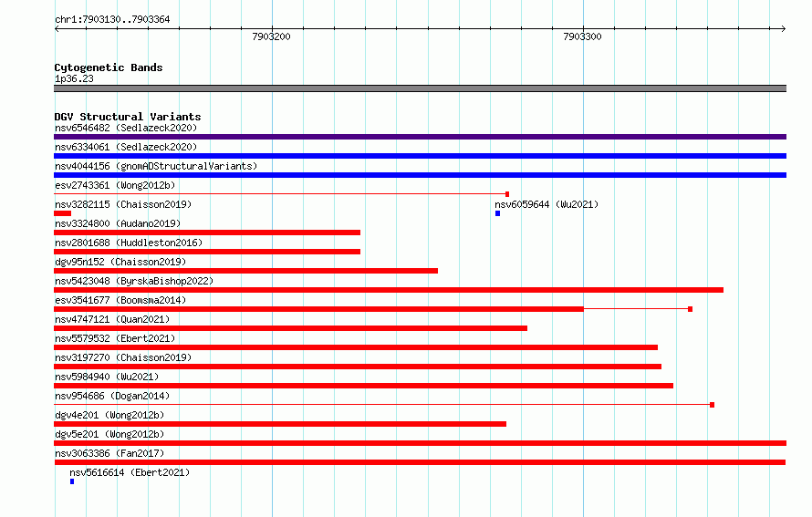The image size is (812, 517).
Task: Open the nsv3063386 (Fan2017) label
Action: point(109,453)
